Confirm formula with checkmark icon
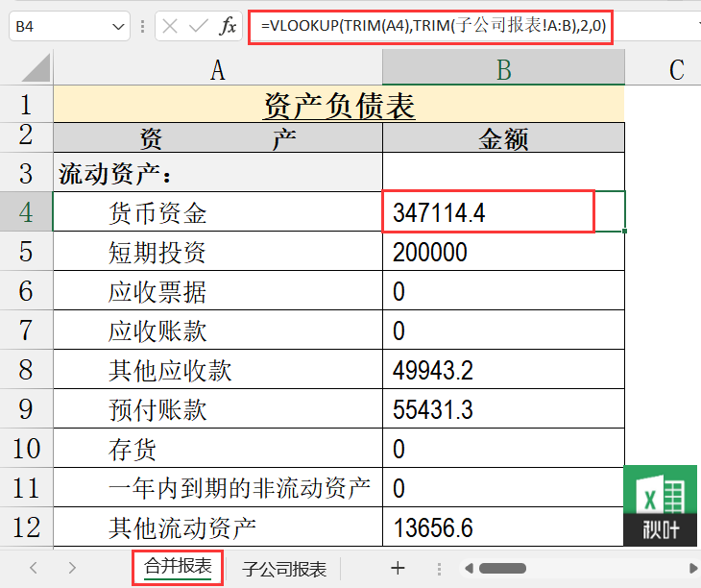This screenshot has height=588, width=701. [x=199, y=26]
